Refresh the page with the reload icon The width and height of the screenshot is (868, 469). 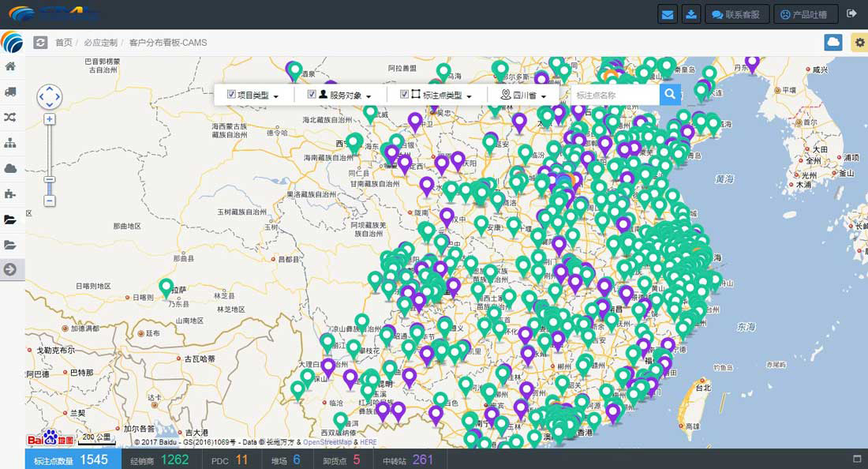coord(40,42)
